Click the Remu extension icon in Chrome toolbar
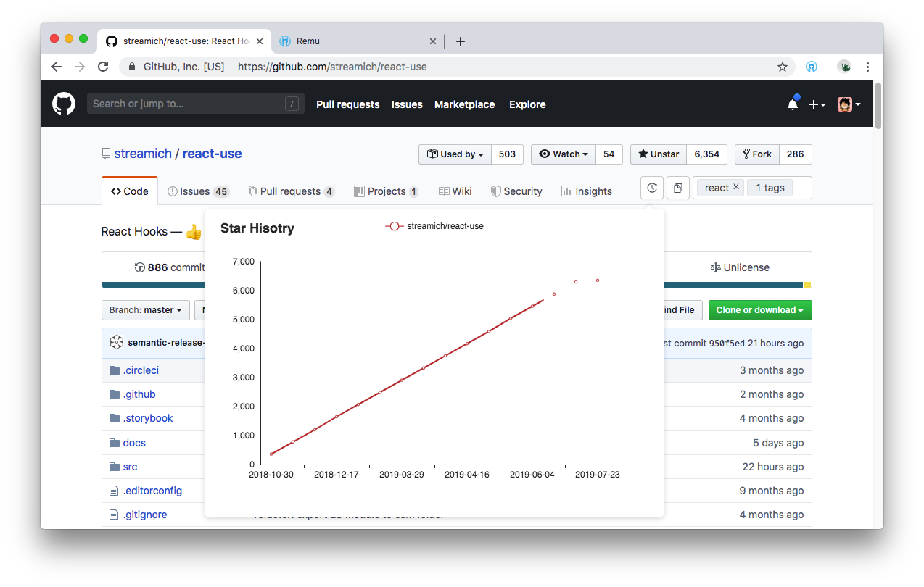 [812, 67]
